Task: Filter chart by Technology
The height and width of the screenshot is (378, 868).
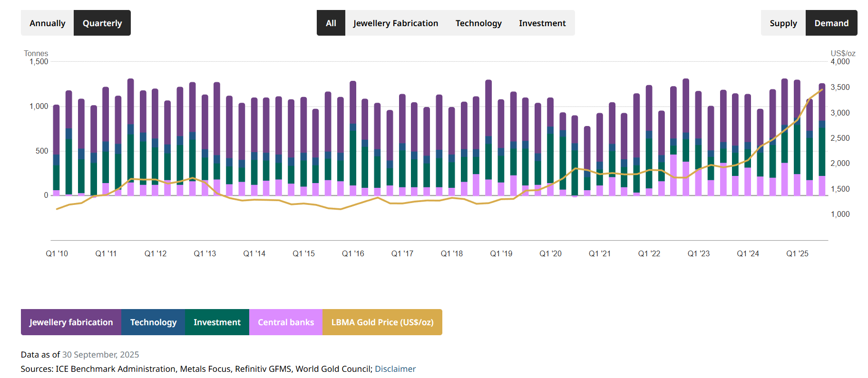Action: [478, 23]
